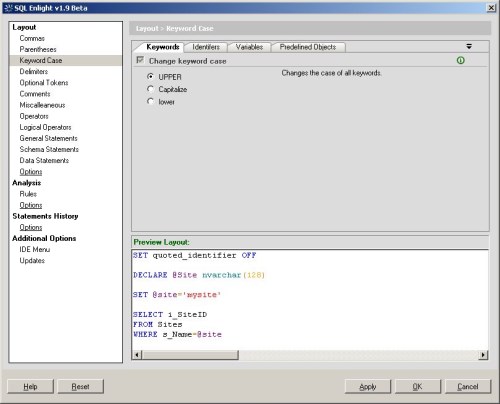
Task: Click the preview horizontal scrollbar thumb
Action: coord(190,355)
